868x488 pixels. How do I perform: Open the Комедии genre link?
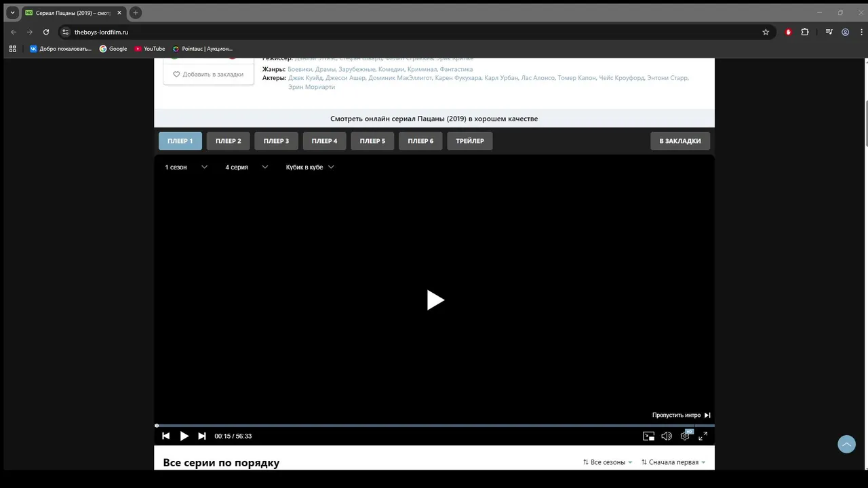pyautogui.click(x=391, y=69)
